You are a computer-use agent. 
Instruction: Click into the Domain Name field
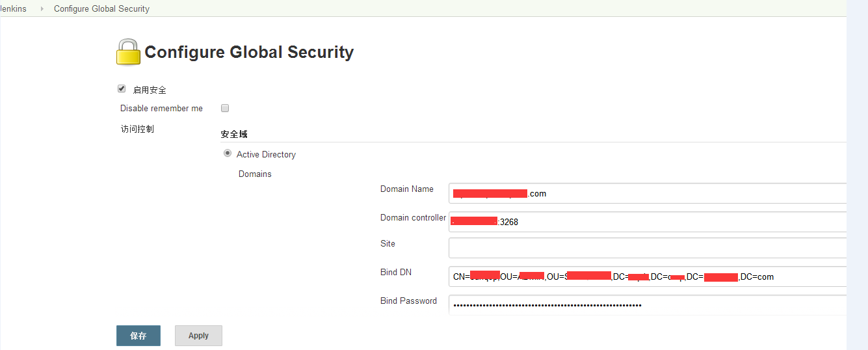pyautogui.click(x=648, y=193)
